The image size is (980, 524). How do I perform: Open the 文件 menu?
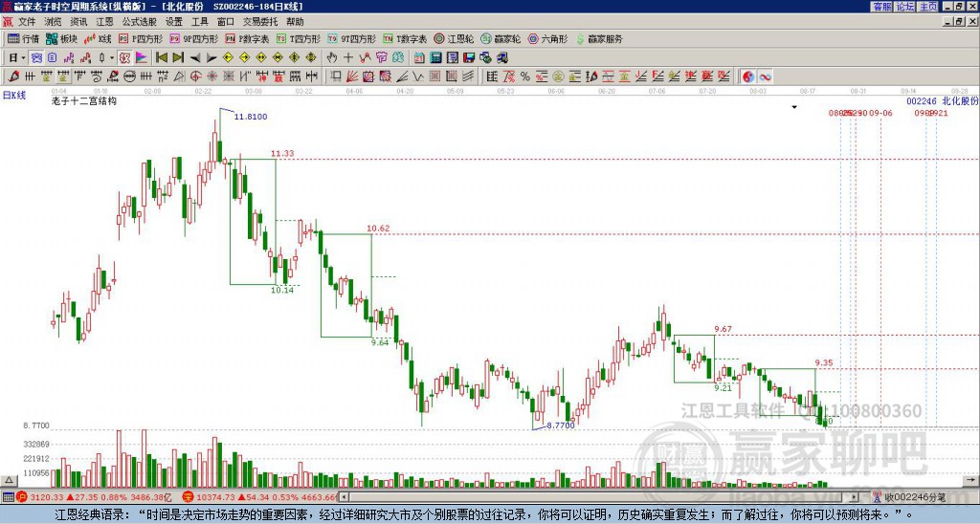27,22
